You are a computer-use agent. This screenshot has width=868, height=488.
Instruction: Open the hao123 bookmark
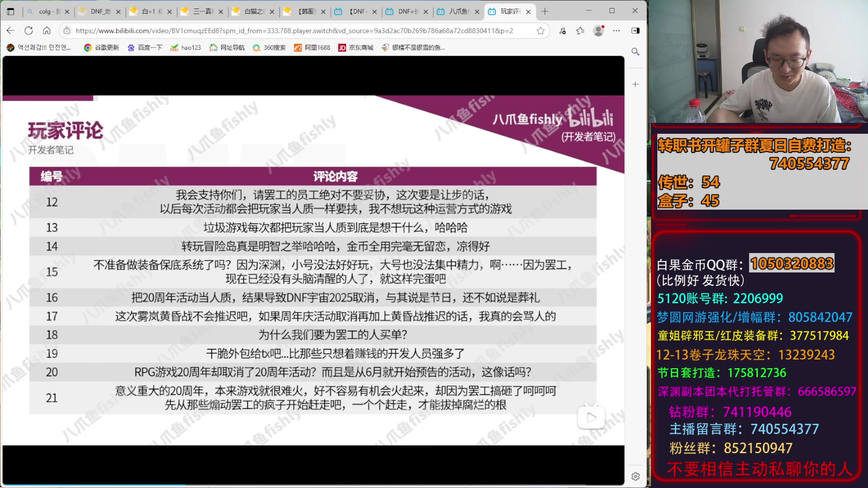coord(185,47)
